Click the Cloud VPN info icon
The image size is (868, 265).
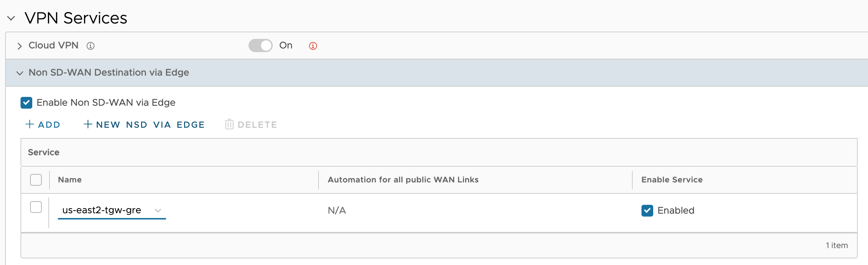(x=91, y=46)
